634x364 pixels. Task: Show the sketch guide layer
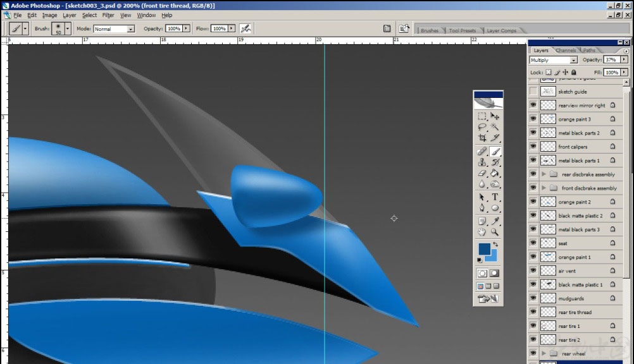click(533, 91)
